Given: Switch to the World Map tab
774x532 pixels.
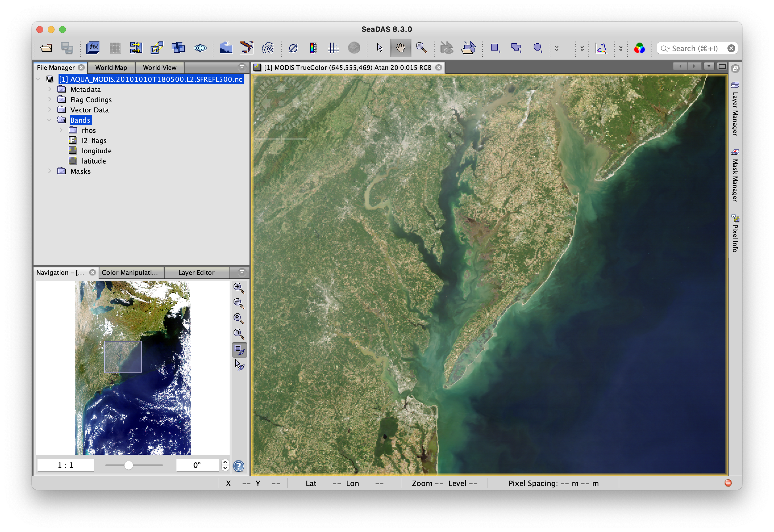Looking at the screenshot, I should pos(110,67).
